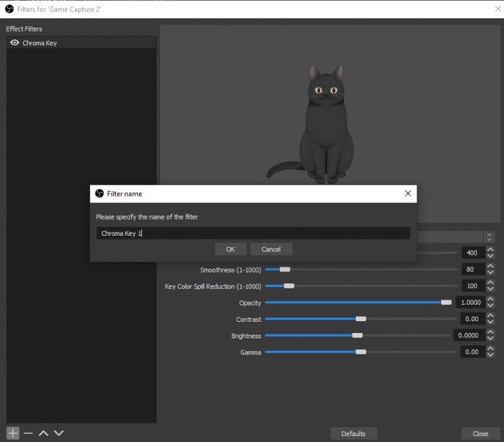
Task: Click Key Color Spill Reduction slider handle
Action: [289, 286]
